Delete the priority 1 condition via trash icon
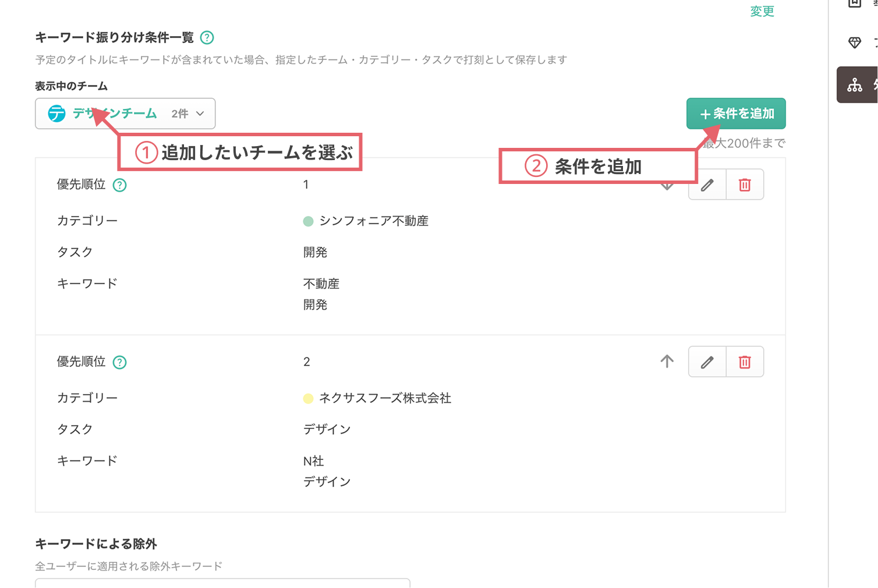Viewport: 878px width, 588px height. pos(745,184)
